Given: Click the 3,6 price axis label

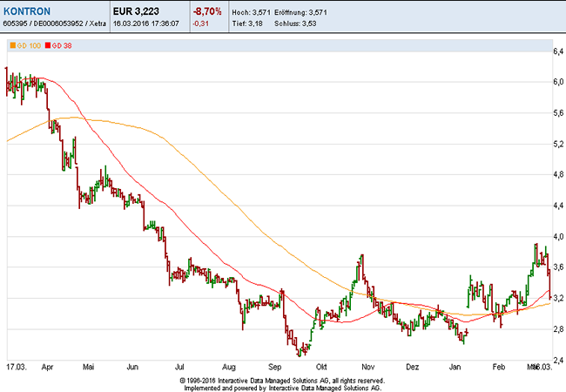Looking at the screenshot, I should click(558, 267).
